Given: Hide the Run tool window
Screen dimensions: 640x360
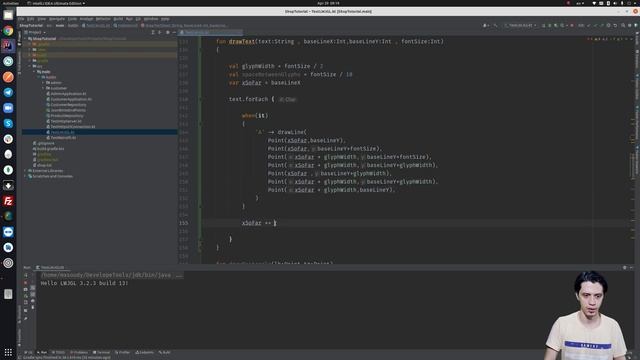Looking at the screenshot, I should (631, 267).
